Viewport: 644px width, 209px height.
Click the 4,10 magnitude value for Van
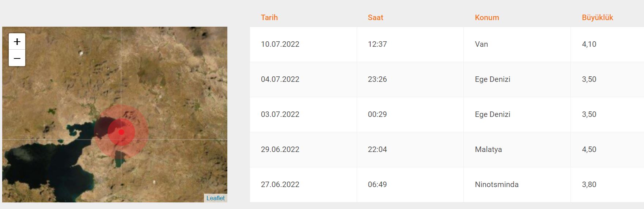coord(589,44)
